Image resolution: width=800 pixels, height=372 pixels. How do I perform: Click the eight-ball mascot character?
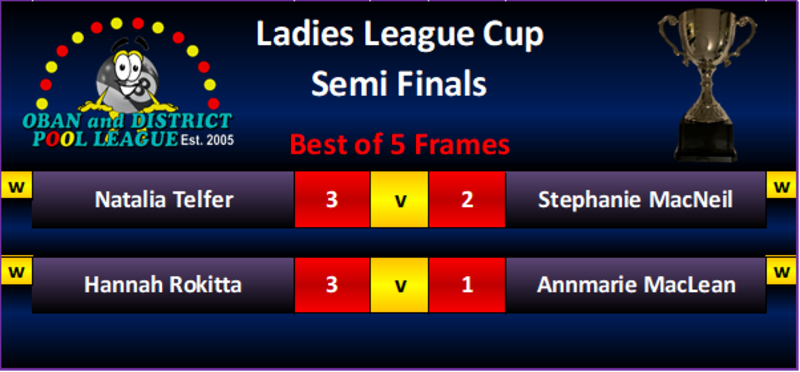point(128,78)
